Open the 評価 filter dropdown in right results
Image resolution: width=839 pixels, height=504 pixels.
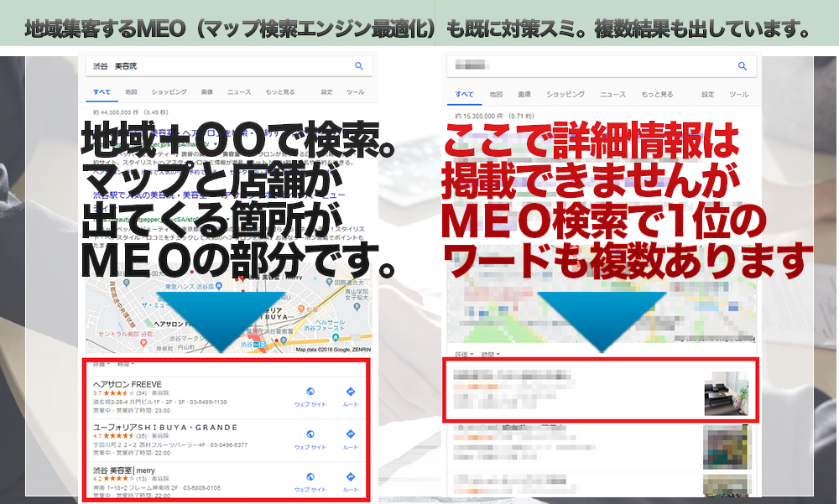(x=459, y=354)
